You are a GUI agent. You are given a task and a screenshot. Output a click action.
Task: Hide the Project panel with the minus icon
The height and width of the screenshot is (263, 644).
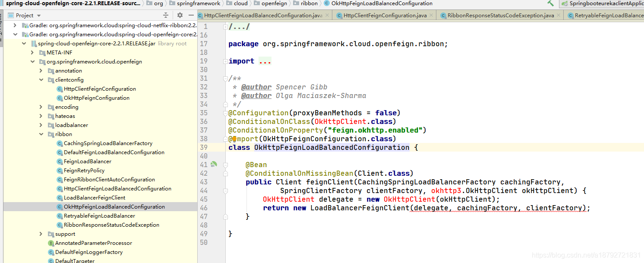[x=191, y=15]
